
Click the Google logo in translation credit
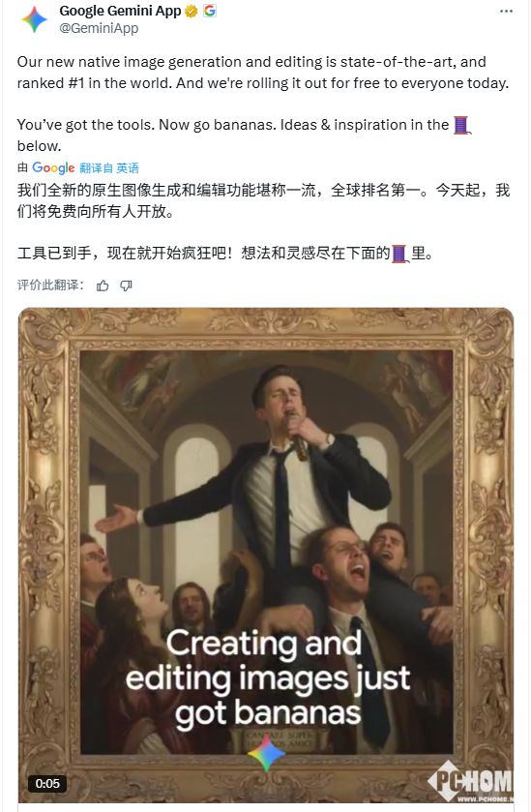[x=53, y=167]
